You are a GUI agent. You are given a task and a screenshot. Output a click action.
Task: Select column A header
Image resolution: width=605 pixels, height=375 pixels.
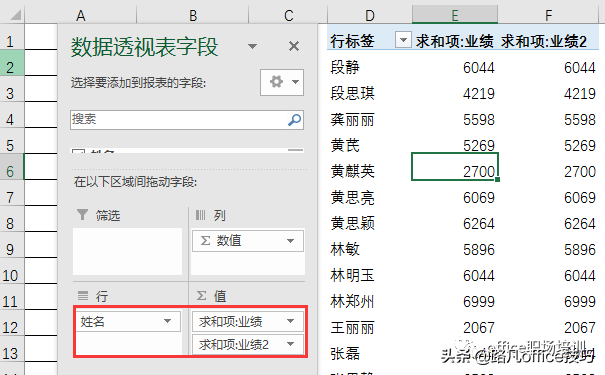pos(81,15)
